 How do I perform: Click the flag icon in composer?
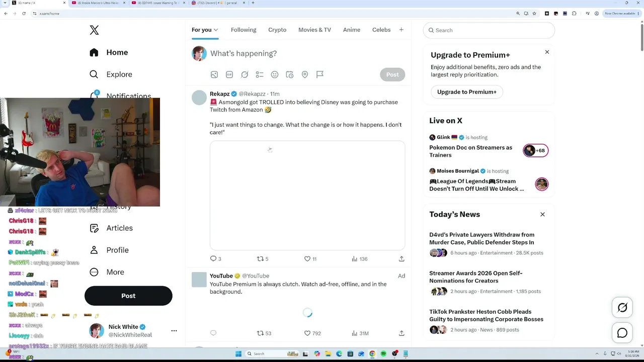click(320, 74)
